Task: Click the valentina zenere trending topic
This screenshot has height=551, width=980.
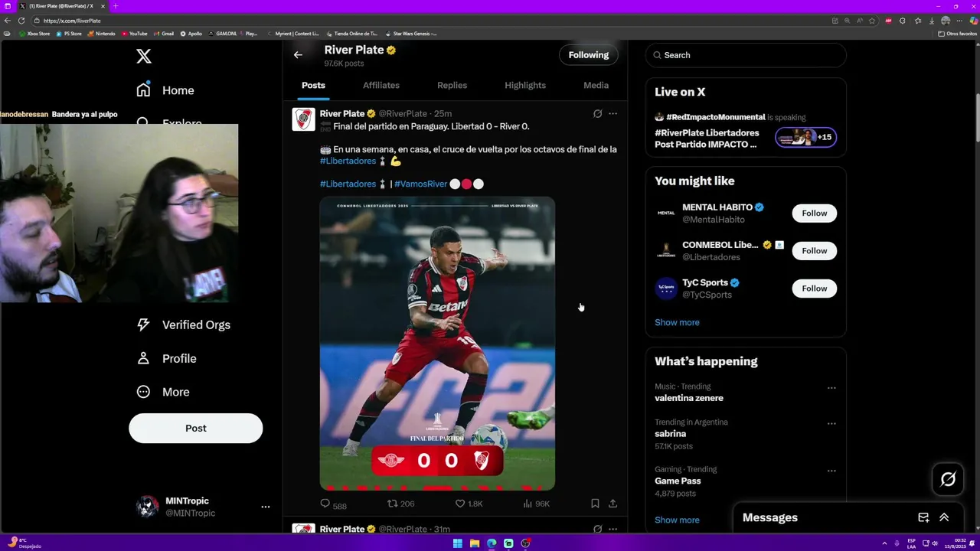Action: tap(689, 398)
